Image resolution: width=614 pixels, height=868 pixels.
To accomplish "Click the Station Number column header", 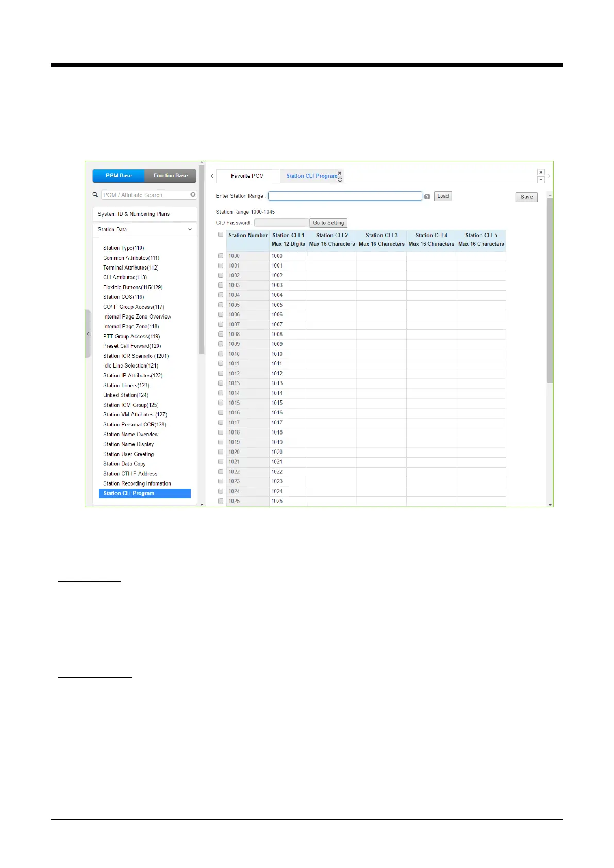I will pyautogui.click(x=248, y=240).
